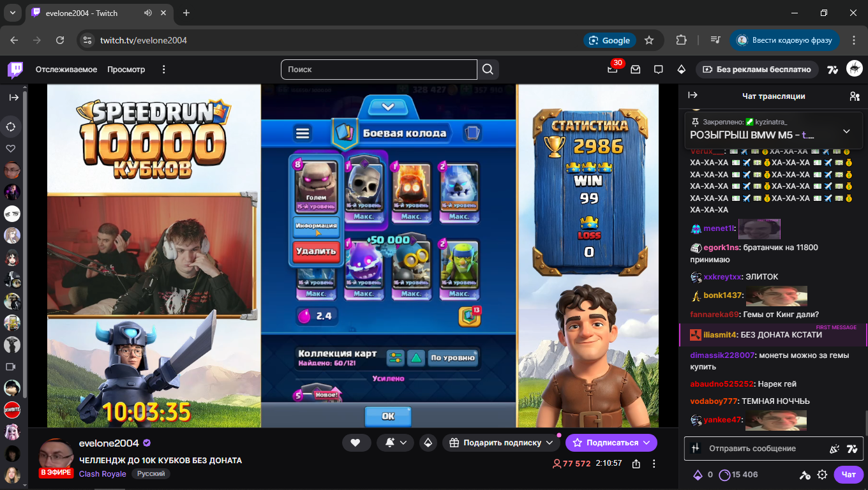
Task: Go to the Просмотр browse tab
Action: 126,70
